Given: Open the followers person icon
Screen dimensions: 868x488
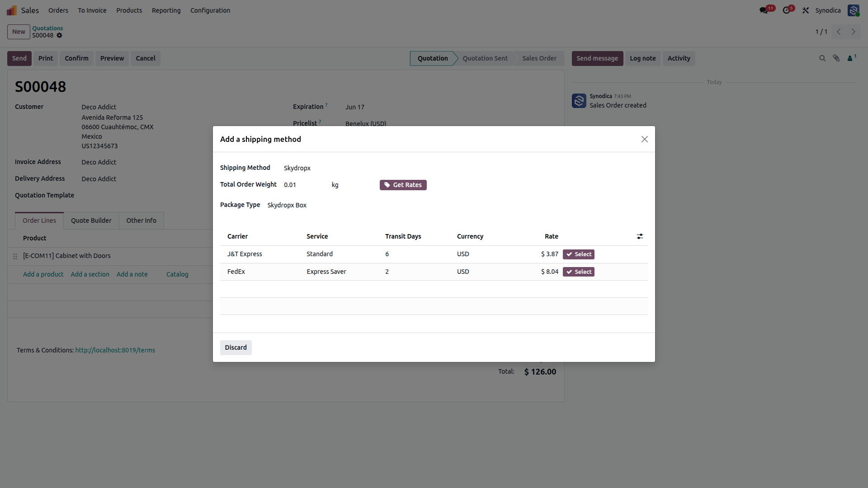Looking at the screenshot, I should [x=851, y=58].
